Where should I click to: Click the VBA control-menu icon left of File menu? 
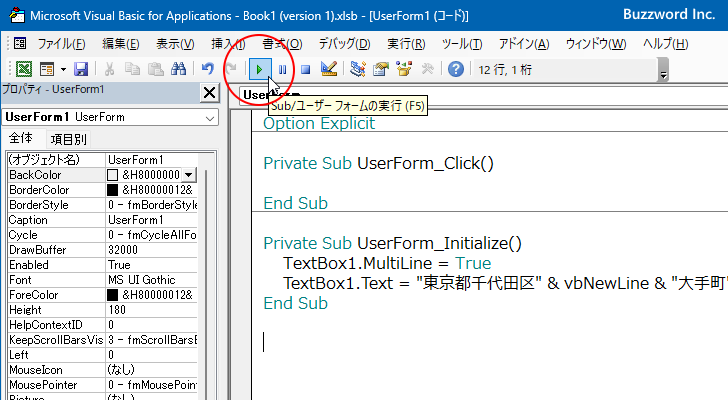coord(20,44)
